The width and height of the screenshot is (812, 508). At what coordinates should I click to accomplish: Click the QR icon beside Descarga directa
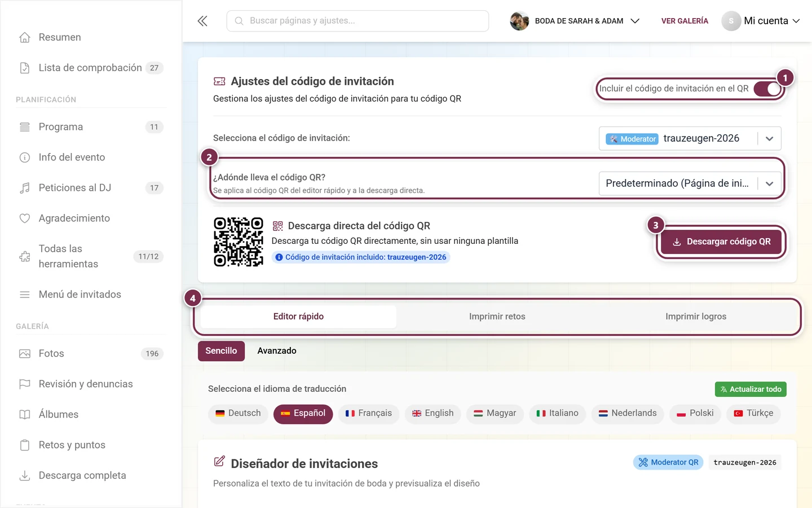277,226
